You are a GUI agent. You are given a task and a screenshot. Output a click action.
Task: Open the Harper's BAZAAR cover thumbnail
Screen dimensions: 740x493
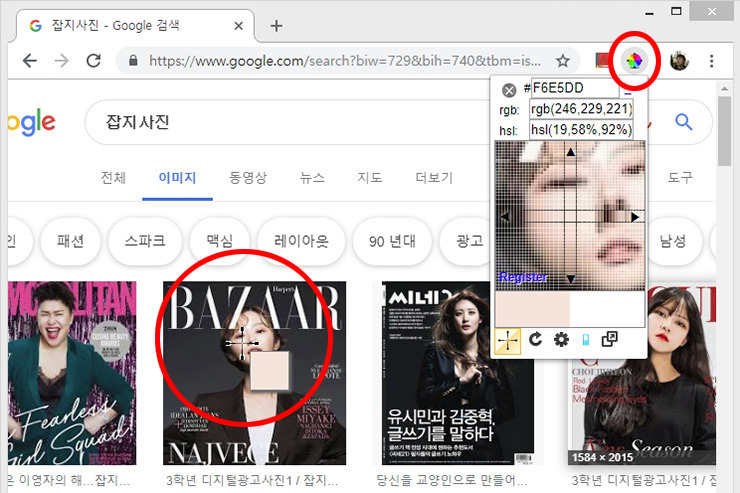(x=254, y=373)
